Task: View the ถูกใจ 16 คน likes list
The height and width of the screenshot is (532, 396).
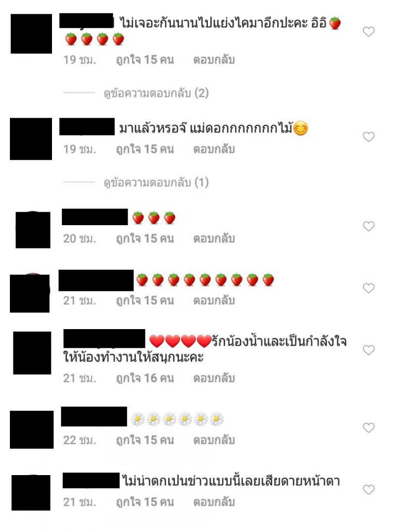Action: (145, 378)
